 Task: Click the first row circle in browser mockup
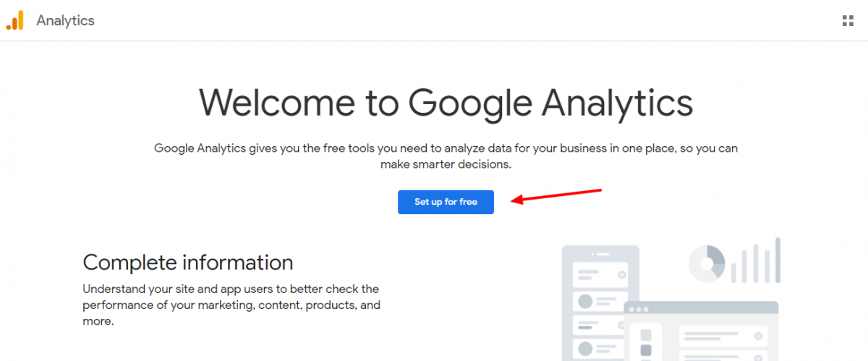coord(758,336)
